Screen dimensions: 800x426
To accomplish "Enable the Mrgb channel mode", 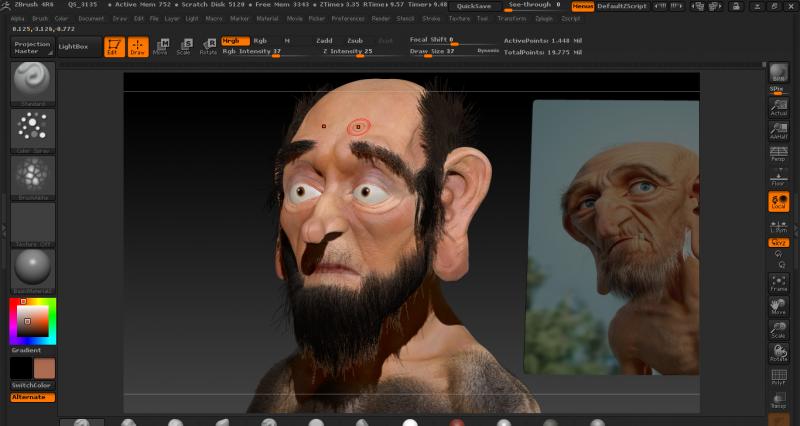I will pos(235,41).
